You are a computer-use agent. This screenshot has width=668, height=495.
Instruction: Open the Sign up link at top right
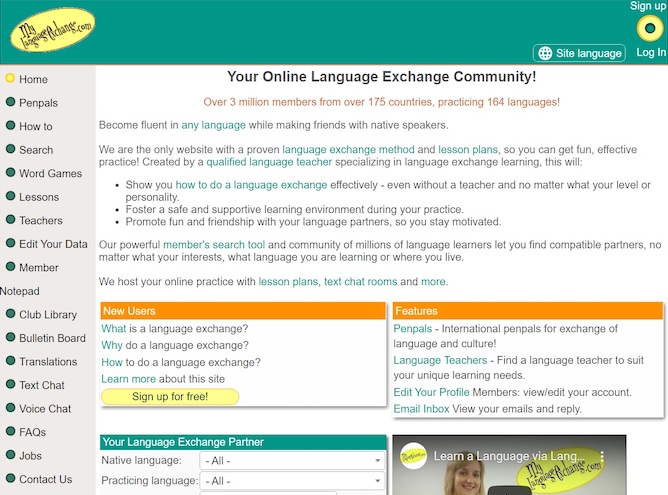pos(648,6)
